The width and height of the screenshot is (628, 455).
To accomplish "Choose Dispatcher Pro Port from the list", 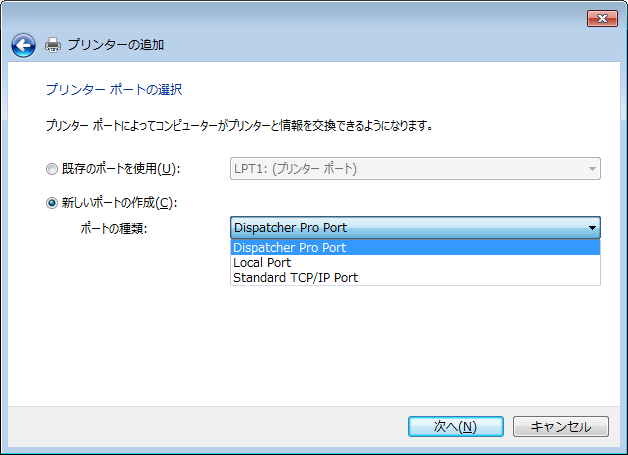I will [x=415, y=248].
